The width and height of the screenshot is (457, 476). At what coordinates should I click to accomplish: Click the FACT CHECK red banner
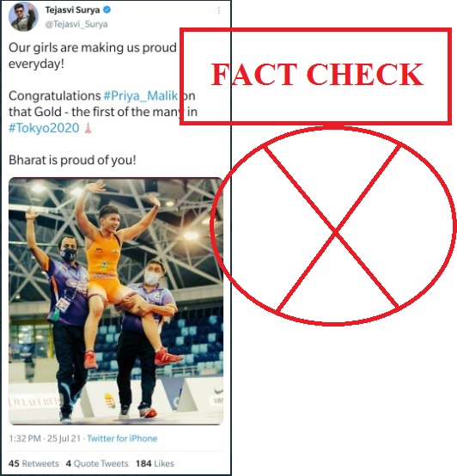coord(315,76)
